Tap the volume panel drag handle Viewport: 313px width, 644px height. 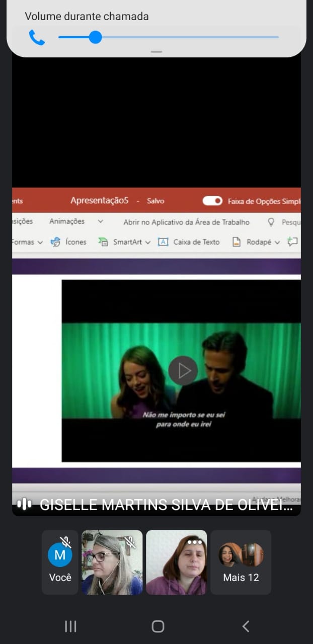tap(156, 52)
